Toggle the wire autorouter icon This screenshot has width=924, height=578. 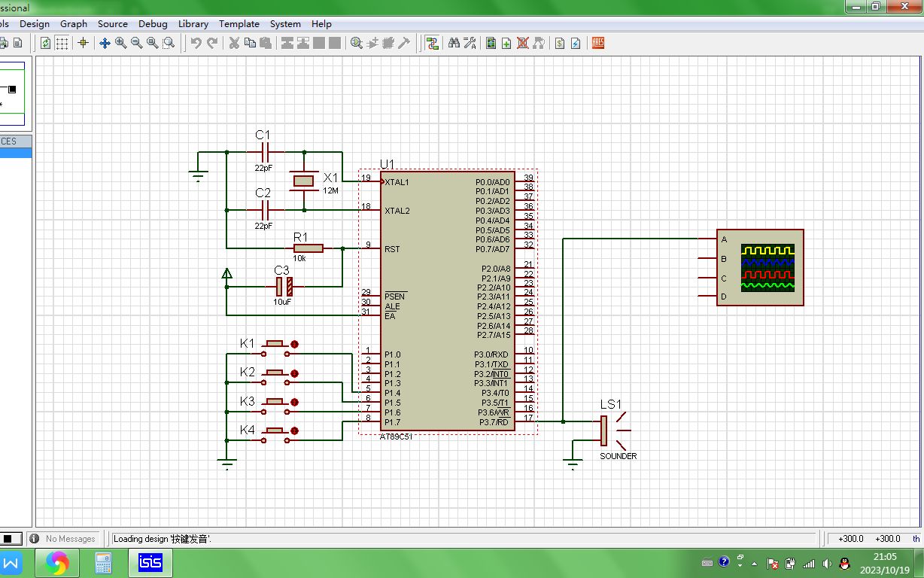[432, 43]
